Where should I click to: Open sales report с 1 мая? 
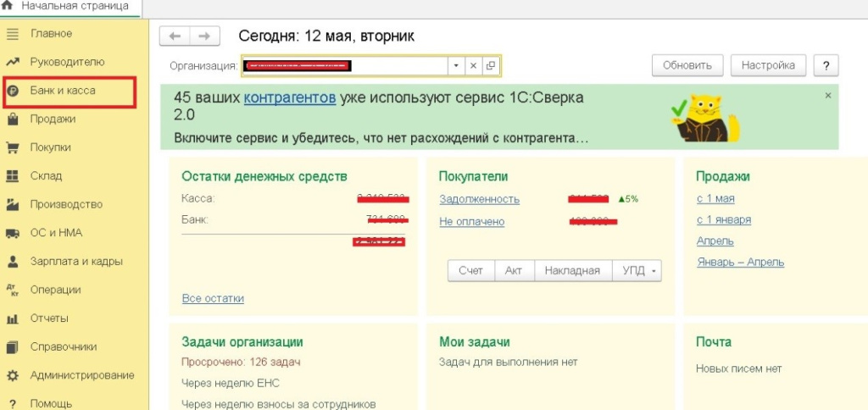tap(715, 198)
